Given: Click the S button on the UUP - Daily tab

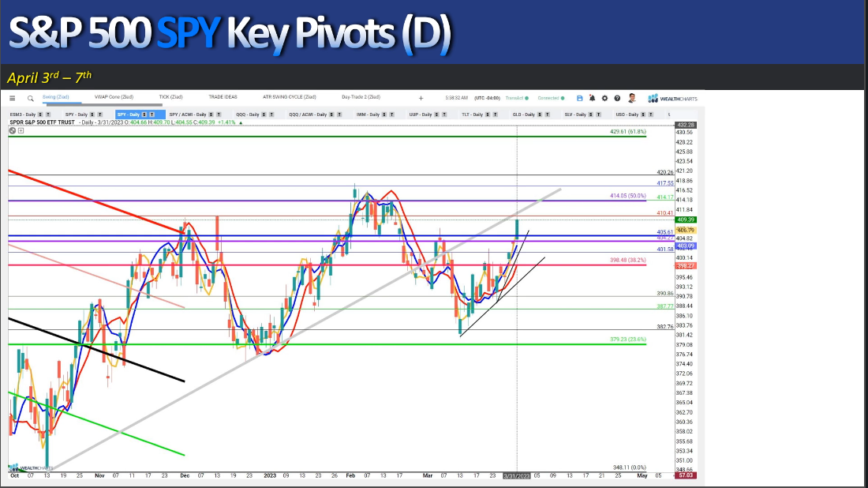Looking at the screenshot, I should click(437, 114).
